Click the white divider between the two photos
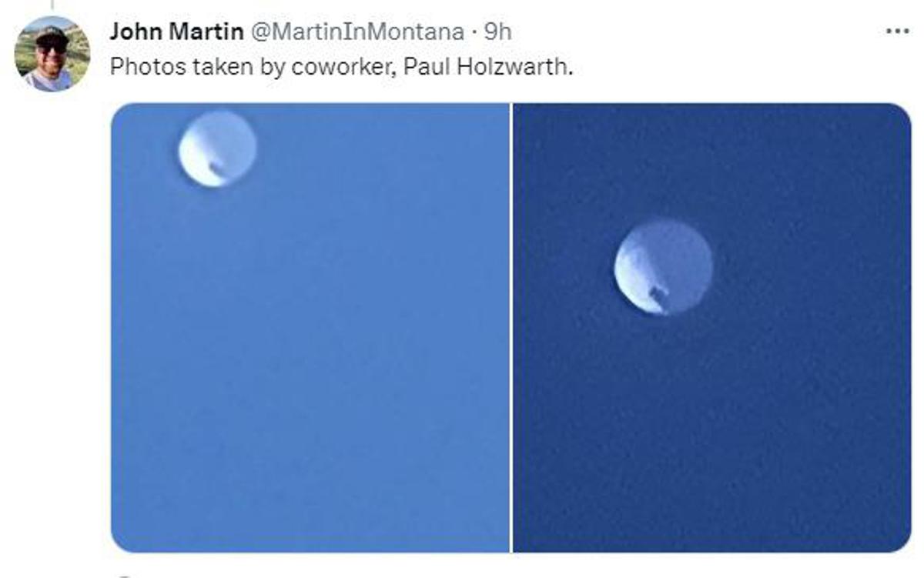Screen dimensions: 924x578 coord(511,327)
